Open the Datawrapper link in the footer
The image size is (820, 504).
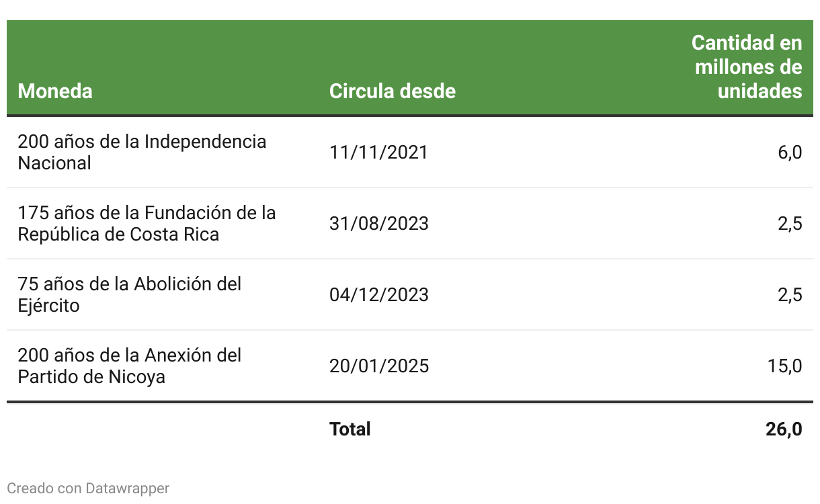[x=127, y=488]
